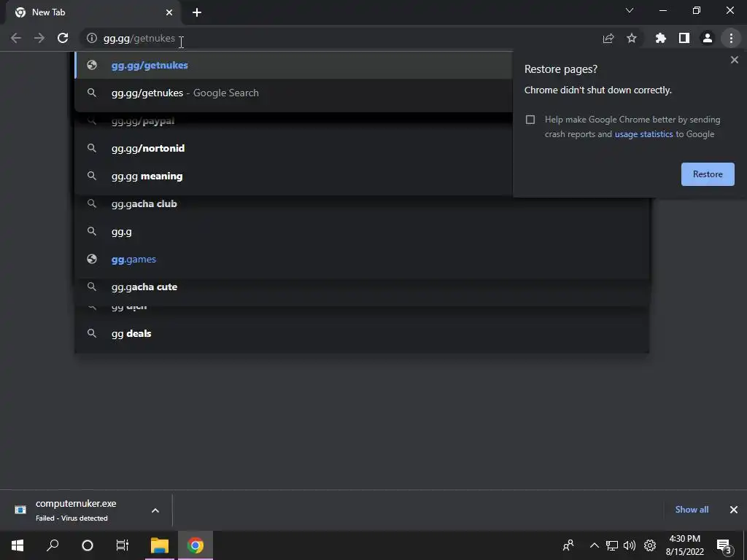Dismiss the Restore pages popup
Image resolution: width=747 pixels, height=560 pixels.
[x=734, y=60]
